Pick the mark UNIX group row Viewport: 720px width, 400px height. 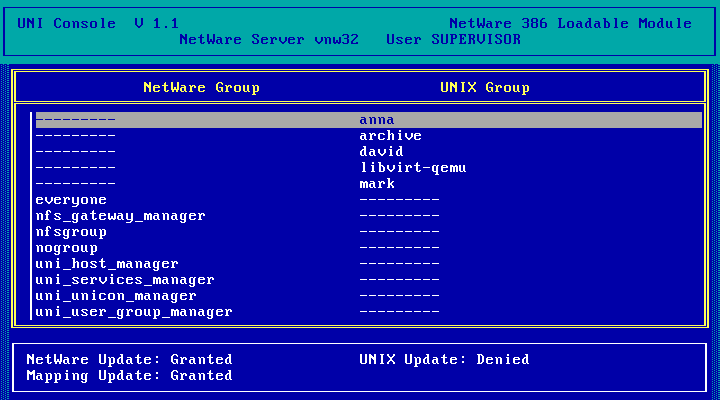click(x=369, y=184)
